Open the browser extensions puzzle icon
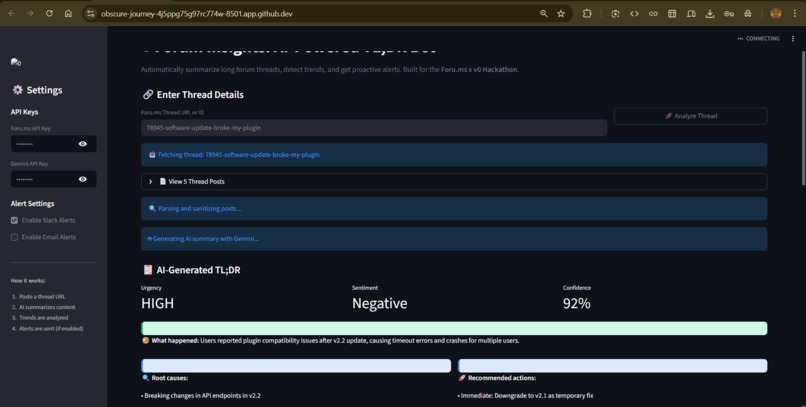This screenshot has width=806, height=407. coord(587,14)
